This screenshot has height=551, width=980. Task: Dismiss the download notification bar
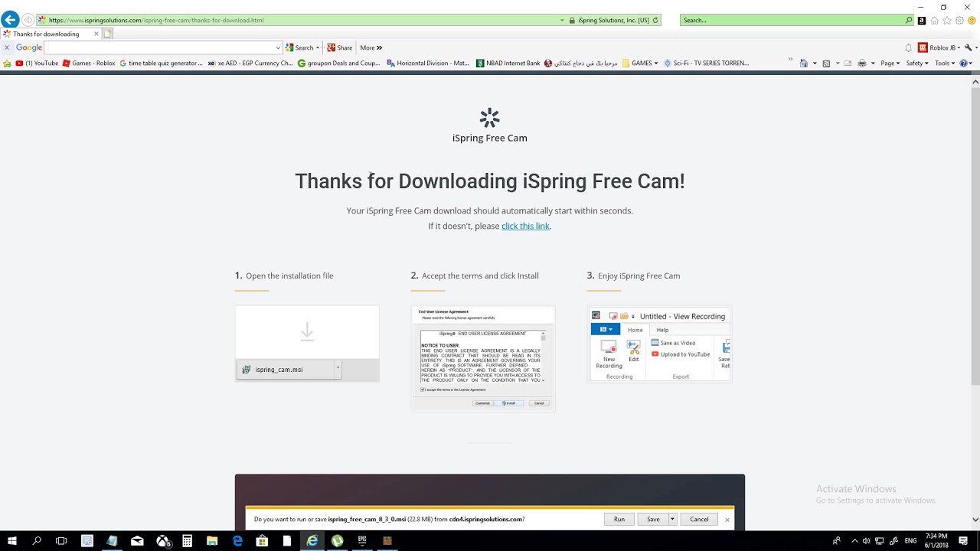(727, 520)
